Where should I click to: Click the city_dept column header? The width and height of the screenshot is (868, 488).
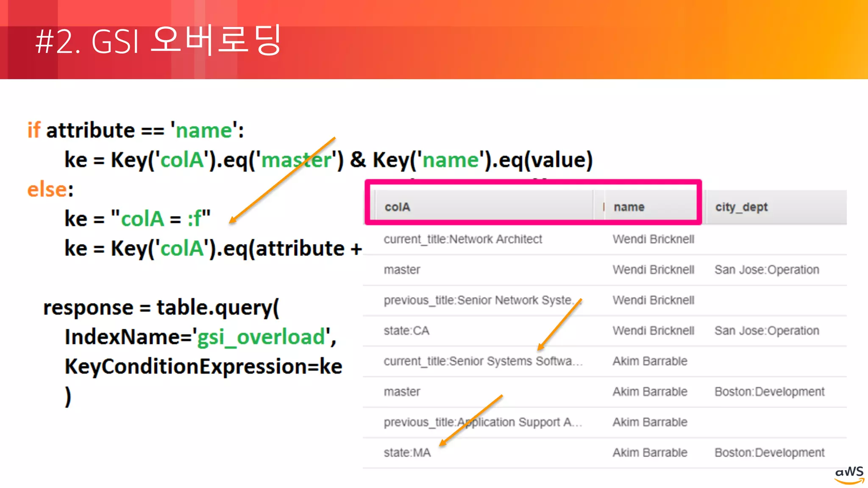(x=741, y=207)
